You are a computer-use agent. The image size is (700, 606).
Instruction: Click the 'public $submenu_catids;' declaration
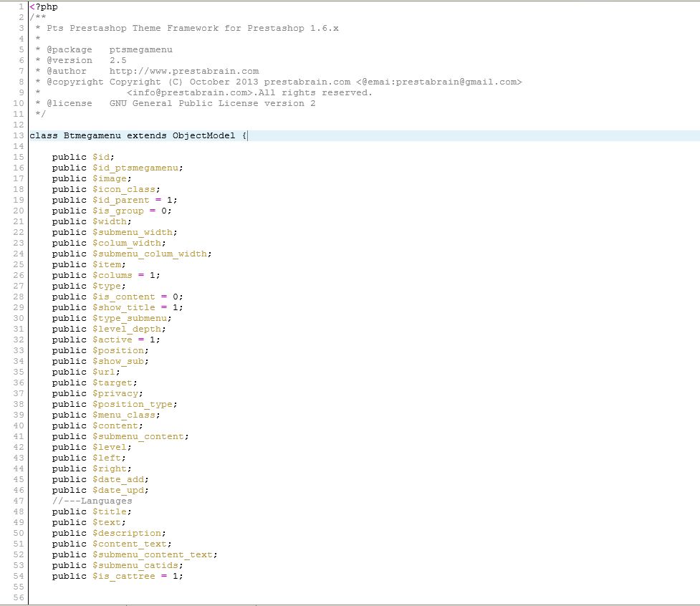click(x=118, y=565)
